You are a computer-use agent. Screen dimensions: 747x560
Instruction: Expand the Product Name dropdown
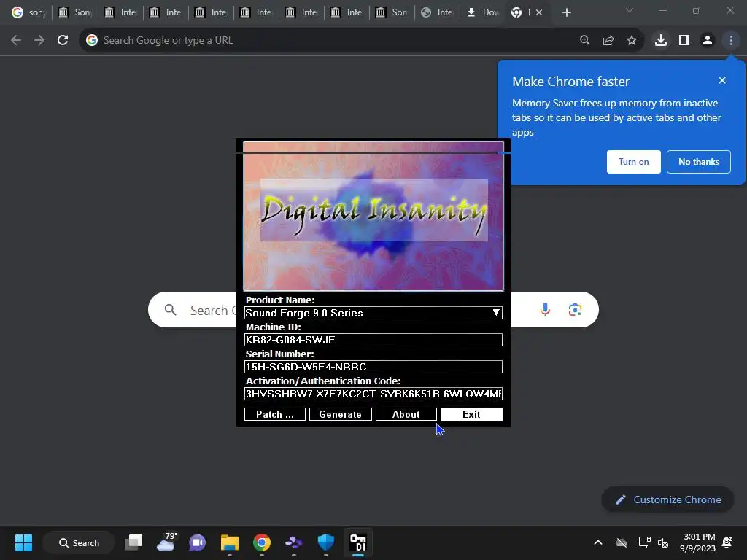[x=496, y=313]
